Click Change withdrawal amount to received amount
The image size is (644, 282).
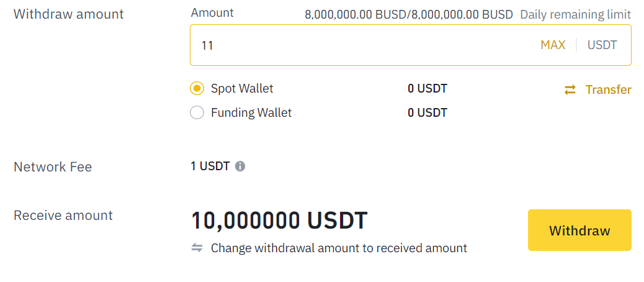[339, 248]
